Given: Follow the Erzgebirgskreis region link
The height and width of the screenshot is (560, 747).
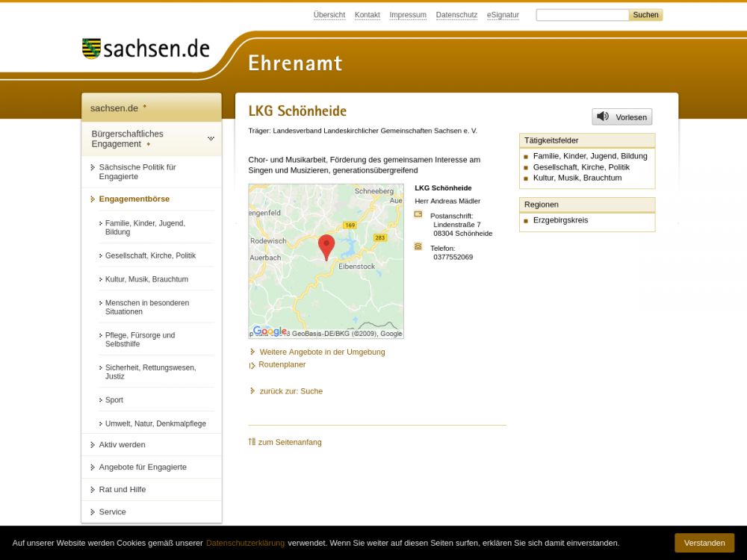Looking at the screenshot, I should (560, 220).
